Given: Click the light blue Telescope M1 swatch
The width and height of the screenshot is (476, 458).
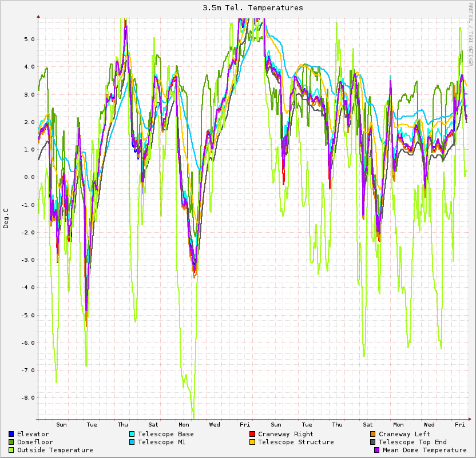Looking at the screenshot, I should pos(132,442).
